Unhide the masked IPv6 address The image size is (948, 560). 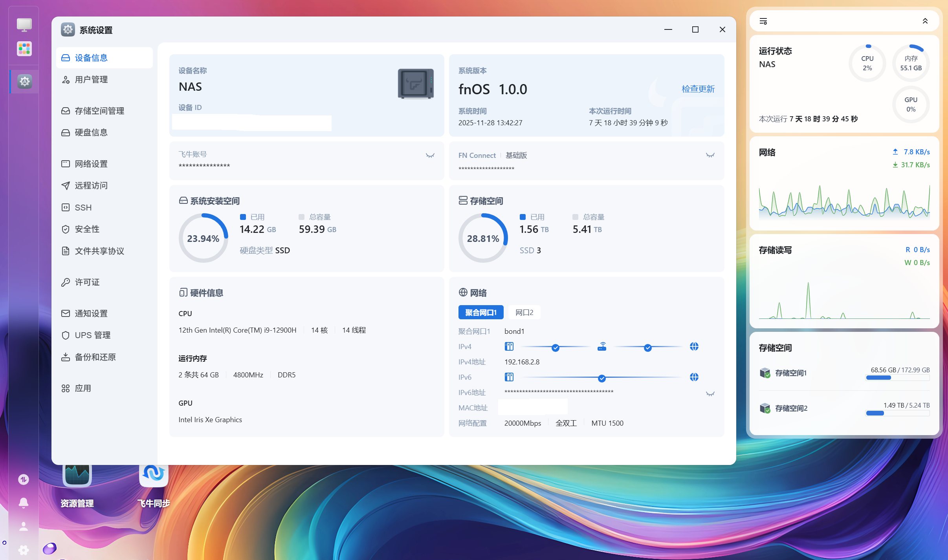tap(710, 394)
